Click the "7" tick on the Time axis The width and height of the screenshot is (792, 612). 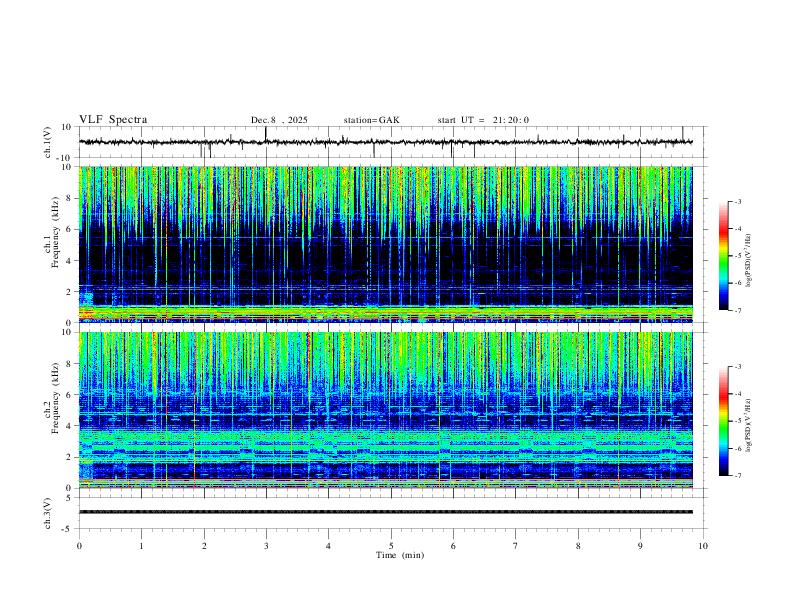(516, 546)
